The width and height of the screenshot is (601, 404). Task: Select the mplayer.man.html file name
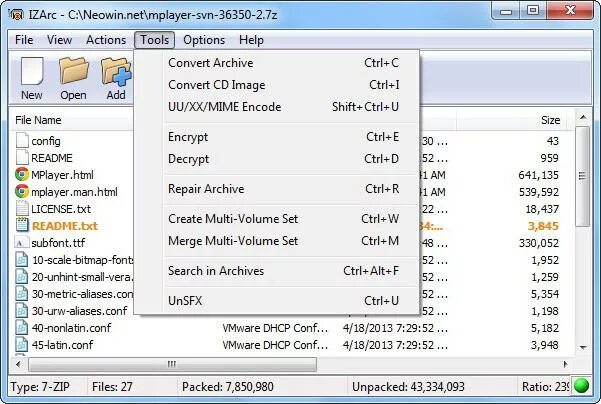click(x=75, y=192)
